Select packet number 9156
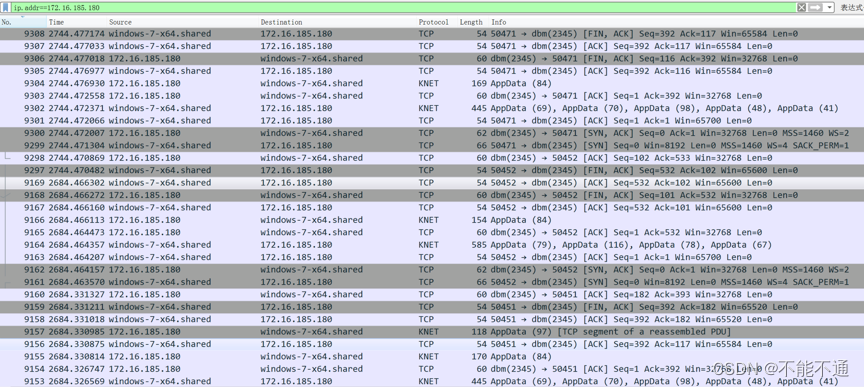Screen dimensions: 864x387 pyautogui.click(x=432, y=344)
